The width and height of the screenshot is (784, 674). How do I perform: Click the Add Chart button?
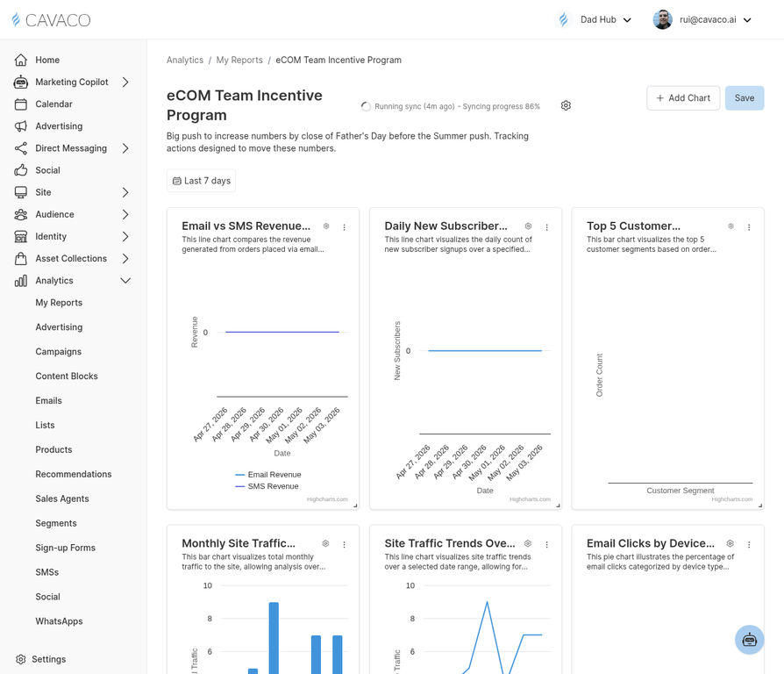pos(683,98)
